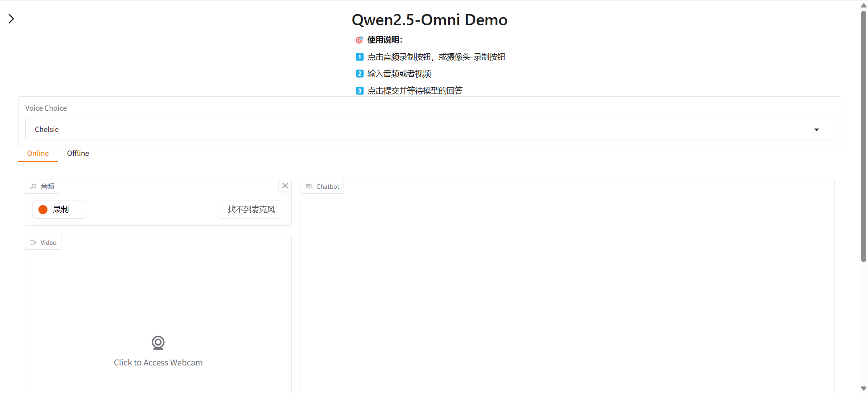Image resolution: width=868 pixels, height=393 pixels.
Task: Start audio recording with 录制 button
Action: (59, 210)
